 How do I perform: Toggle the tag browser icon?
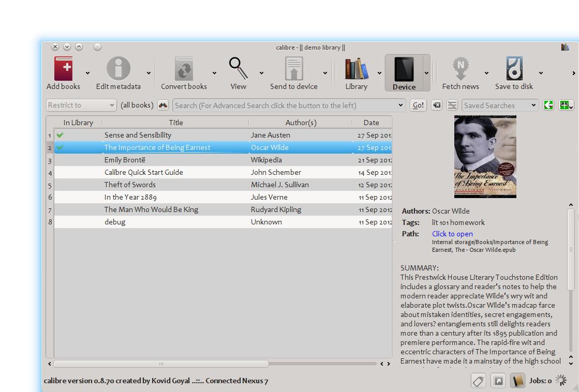(478, 381)
